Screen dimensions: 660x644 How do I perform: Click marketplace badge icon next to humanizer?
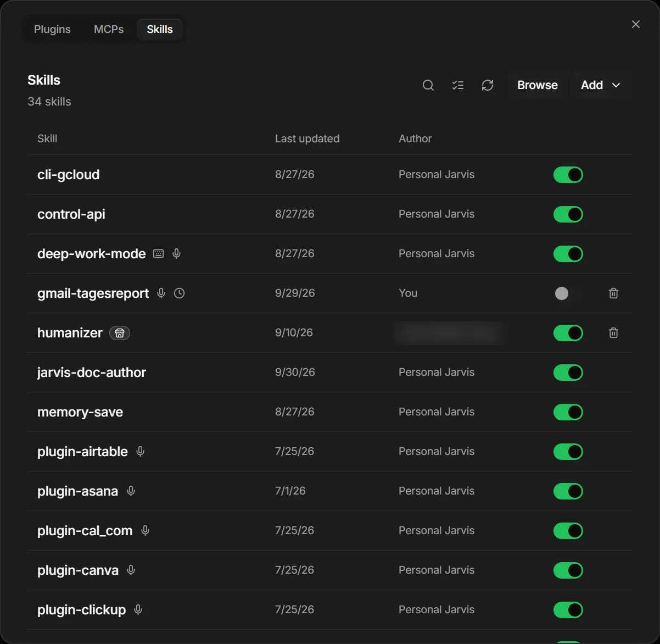pos(120,333)
